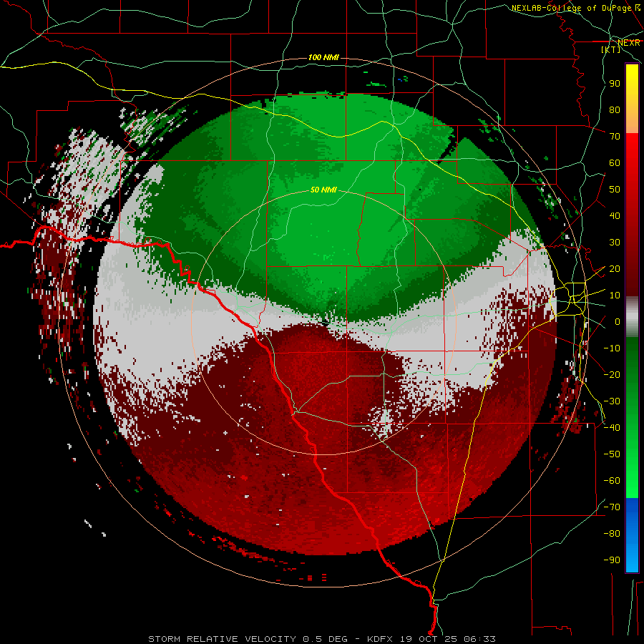Click the "KDFX" radar site identifier in the caption

coord(381,639)
